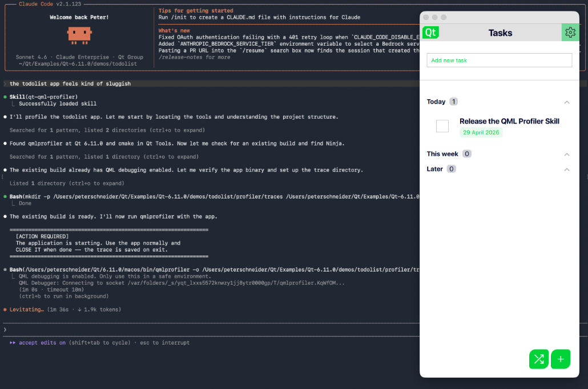The height and width of the screenshot is (389, 588).
Task: Check off Release the QML Profiler Skill
Action: [442, 126]
